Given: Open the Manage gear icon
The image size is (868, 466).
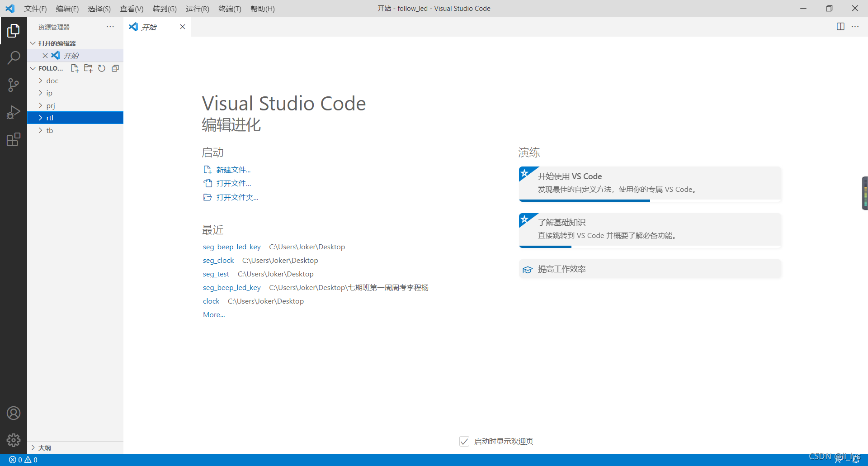Looking at the screenshot, I should point(14,440).
